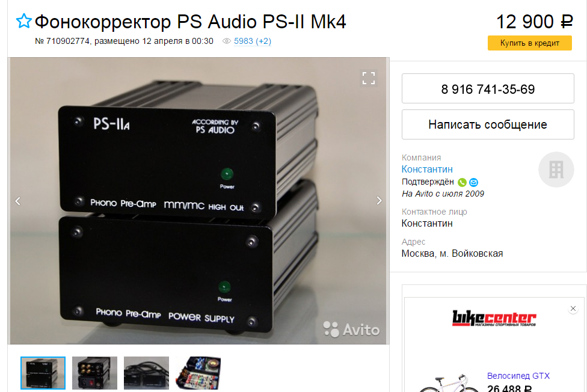Click Написать сообщение button
This screenshot has height=392, width=587.
coord(488,124)
